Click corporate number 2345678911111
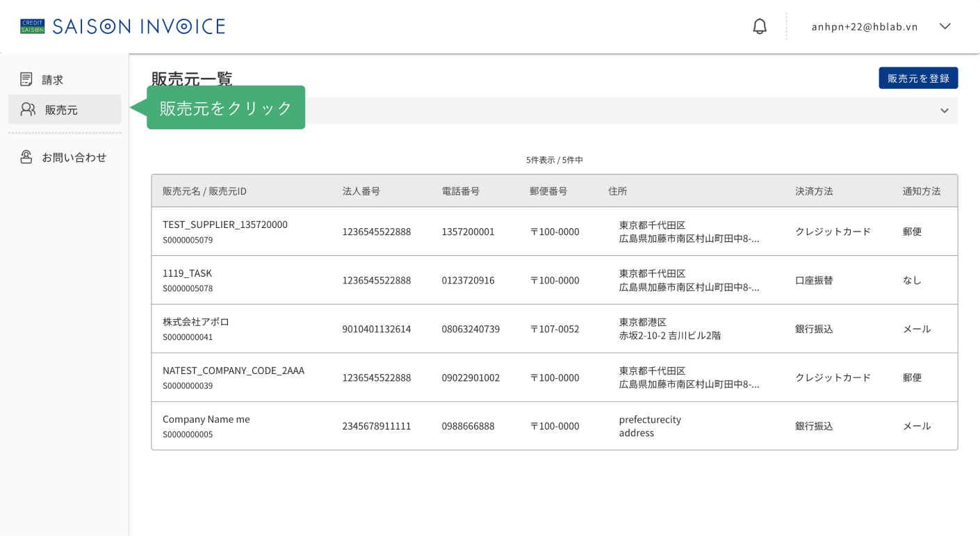The image size is (980, 536). (377, 426)
